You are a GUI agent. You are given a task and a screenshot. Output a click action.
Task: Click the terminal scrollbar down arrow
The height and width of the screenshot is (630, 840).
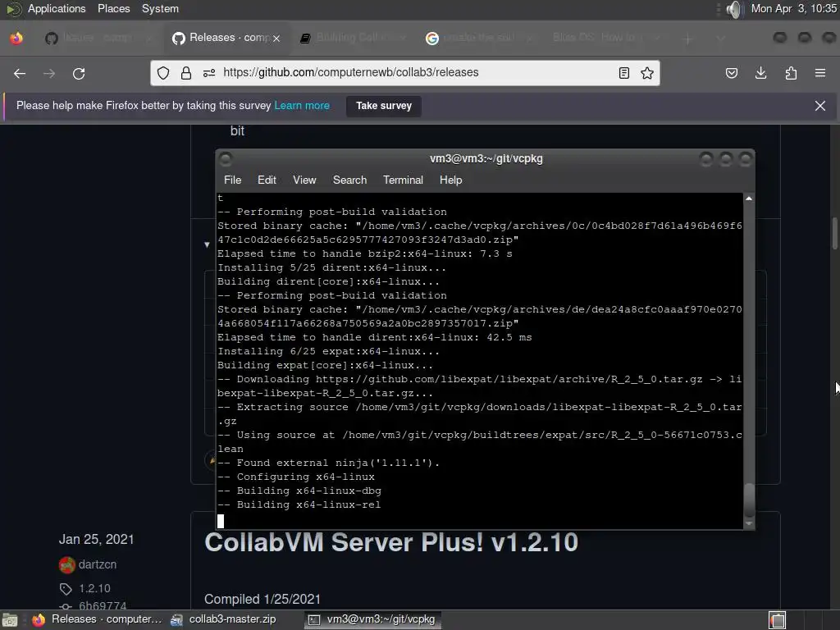point(749,524)
